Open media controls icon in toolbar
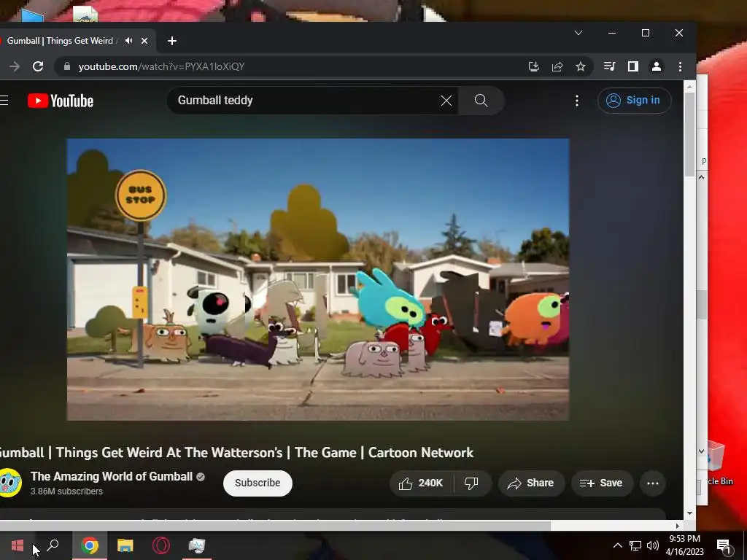 [609, 66]
